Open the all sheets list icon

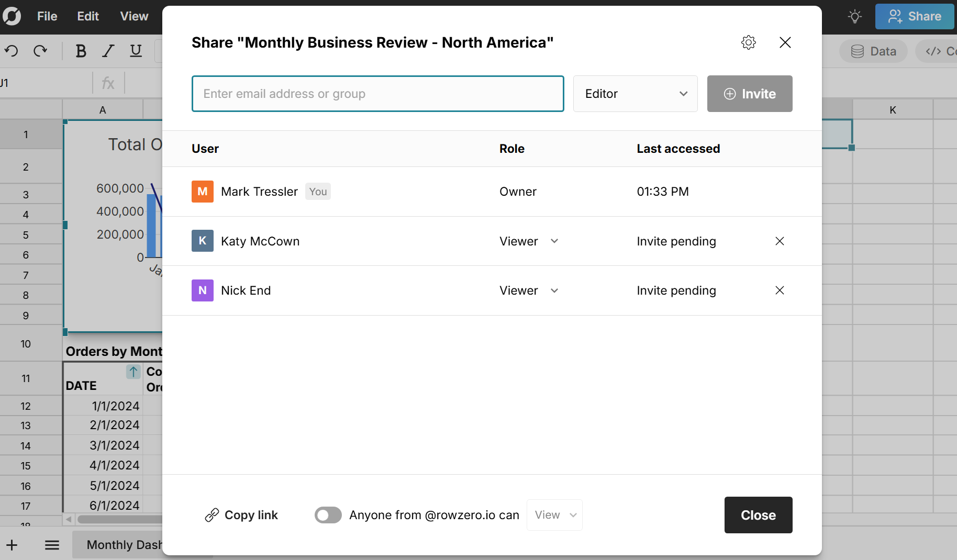click(x=52, y=545)
